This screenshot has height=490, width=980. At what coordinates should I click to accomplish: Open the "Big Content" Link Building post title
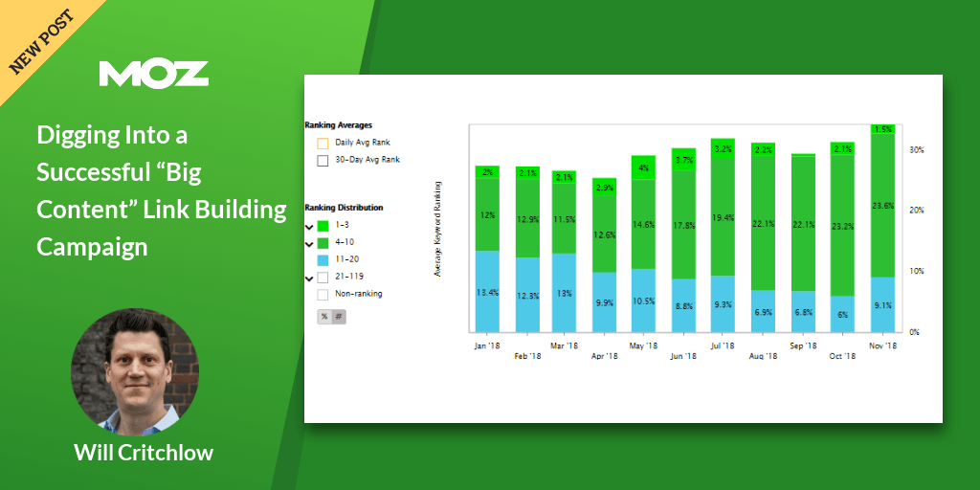pyautogui.click(x=161, y=190)
